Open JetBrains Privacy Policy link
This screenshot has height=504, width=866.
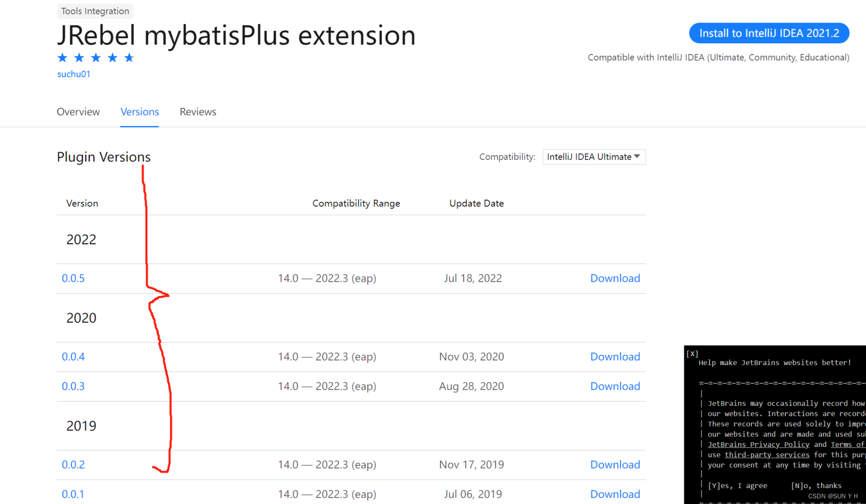pyautogui.click(x=758, y=444)
